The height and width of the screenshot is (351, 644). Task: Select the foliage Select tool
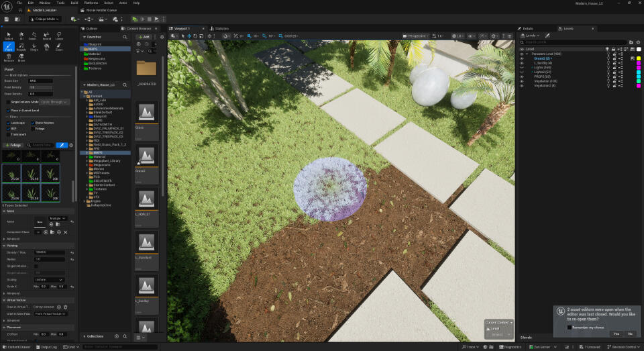pos(9,36)
